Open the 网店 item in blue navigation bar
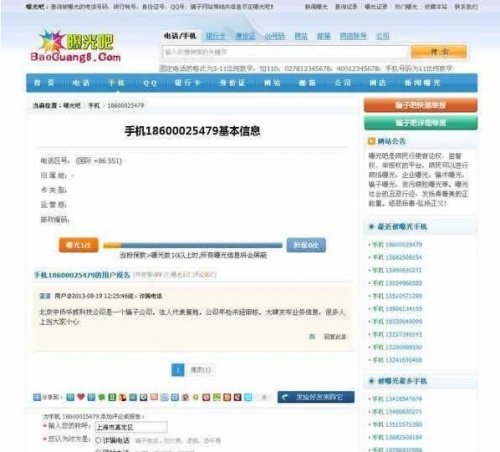 pos(378,83)
